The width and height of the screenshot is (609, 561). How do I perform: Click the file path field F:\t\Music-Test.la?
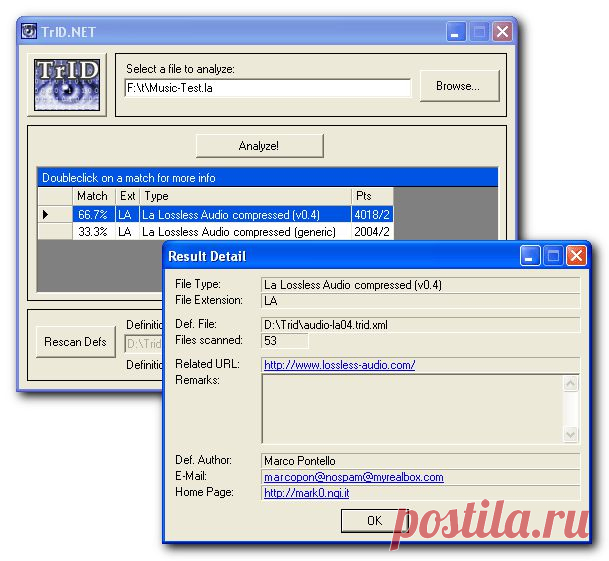coord(268,88)
